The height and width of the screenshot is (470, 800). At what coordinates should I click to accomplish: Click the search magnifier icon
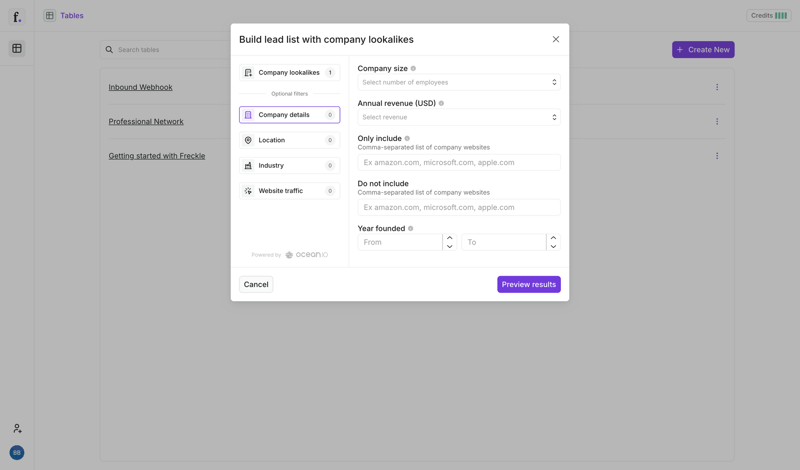coord(109,50)
